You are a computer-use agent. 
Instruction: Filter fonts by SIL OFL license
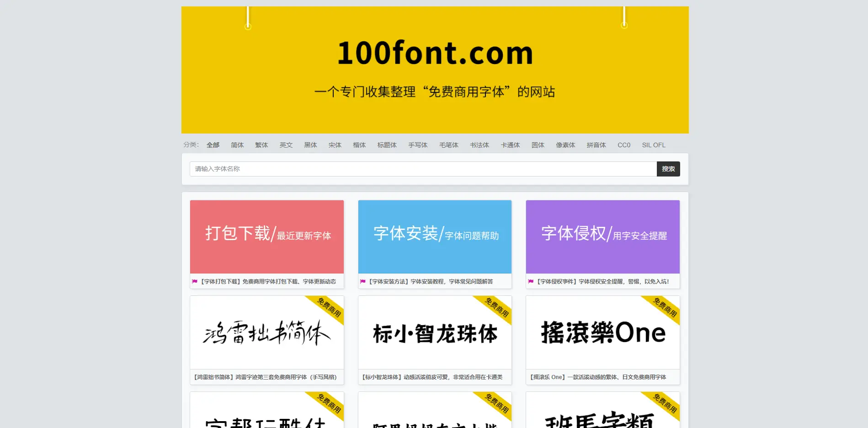tap(654, 145)
